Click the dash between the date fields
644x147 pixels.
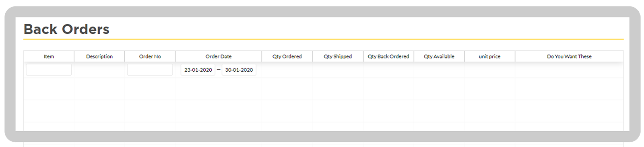219,70
